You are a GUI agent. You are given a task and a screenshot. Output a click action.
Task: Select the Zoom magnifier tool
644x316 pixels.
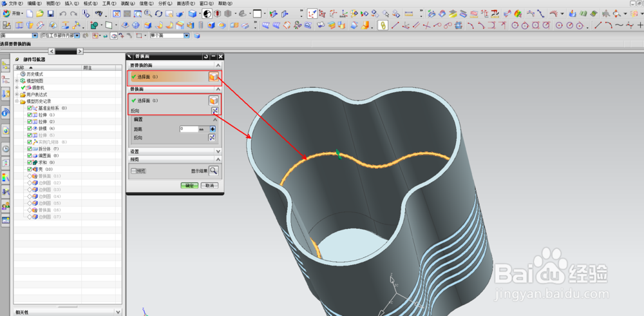click(148, 14)
